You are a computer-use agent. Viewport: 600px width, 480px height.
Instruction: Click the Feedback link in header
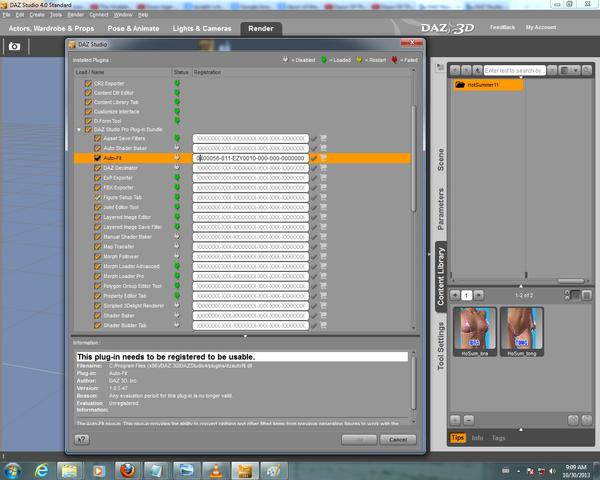point(502,27)
